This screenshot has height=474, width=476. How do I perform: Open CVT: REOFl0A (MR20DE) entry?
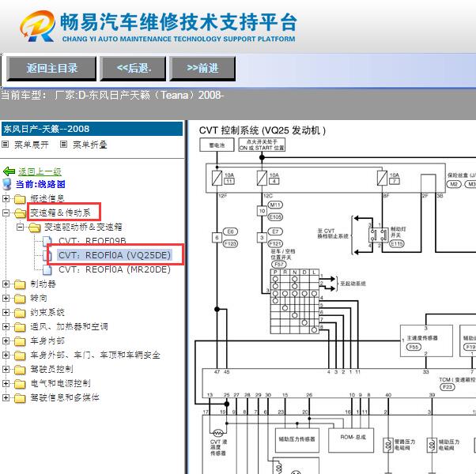point(115,269)
